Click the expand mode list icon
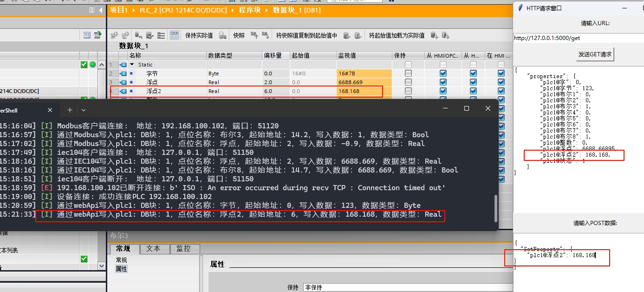Image resolution: width=644 pixels, height=292 pixels. click(161, 35)
